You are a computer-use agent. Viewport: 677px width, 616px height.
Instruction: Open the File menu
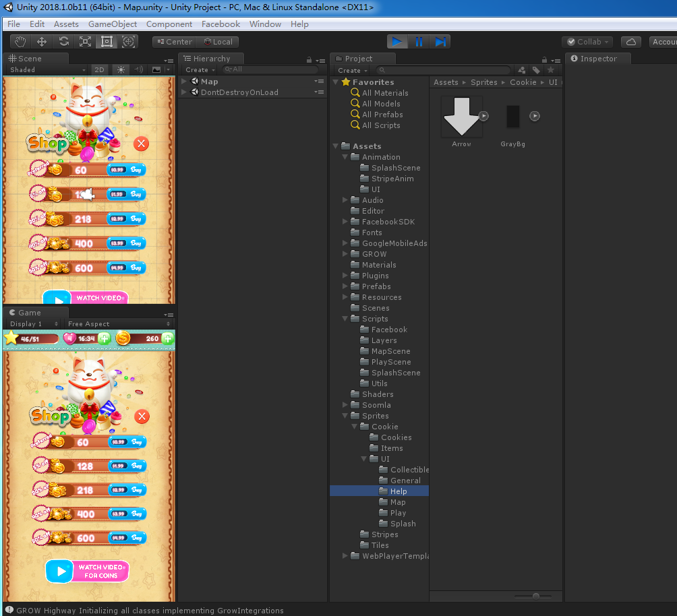[13, 24]
